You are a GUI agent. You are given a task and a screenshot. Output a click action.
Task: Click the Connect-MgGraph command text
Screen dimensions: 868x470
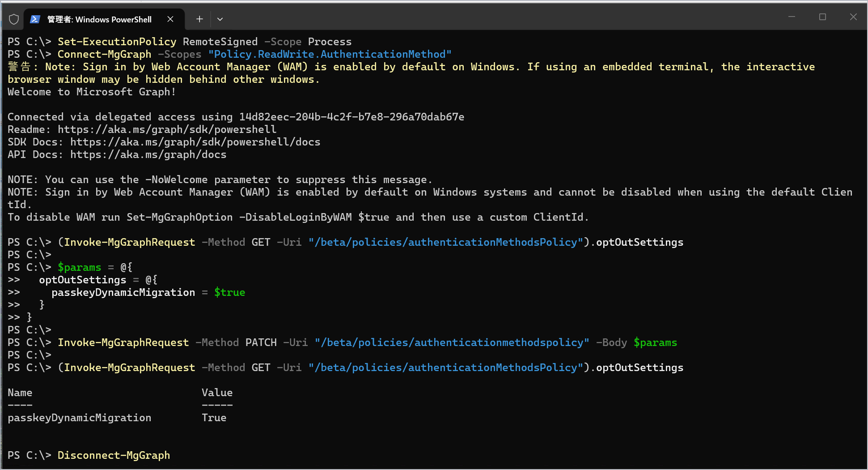[105, 54]
